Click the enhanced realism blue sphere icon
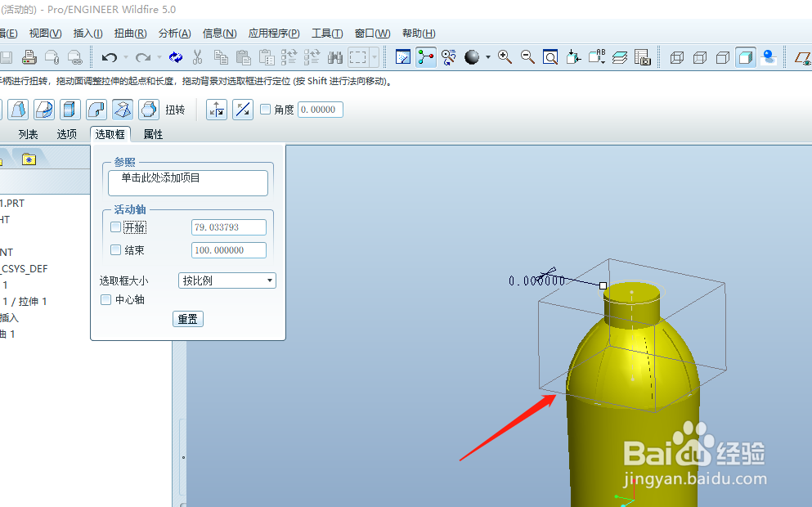This screenshot has height=507, width=812. [x=769, y=57]
